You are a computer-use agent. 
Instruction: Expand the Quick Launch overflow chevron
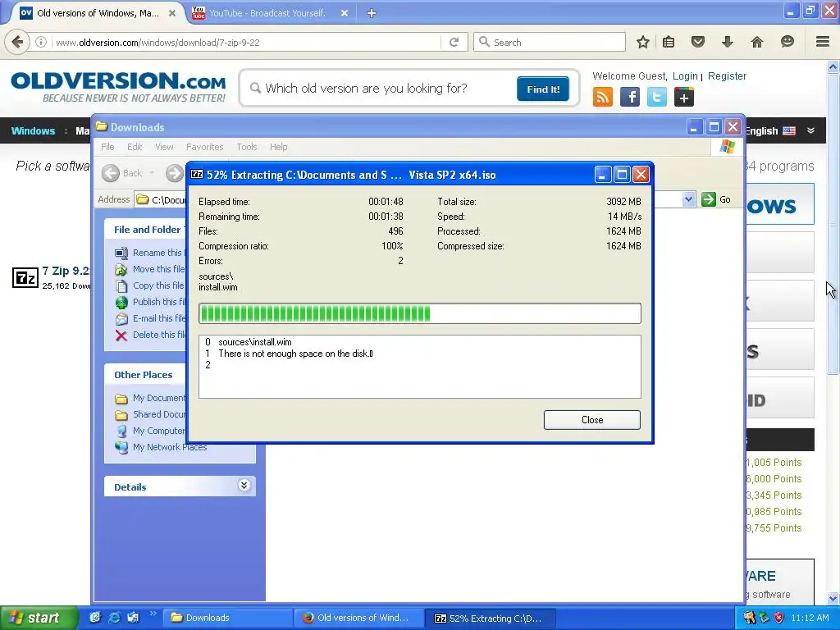coord(153,614)
